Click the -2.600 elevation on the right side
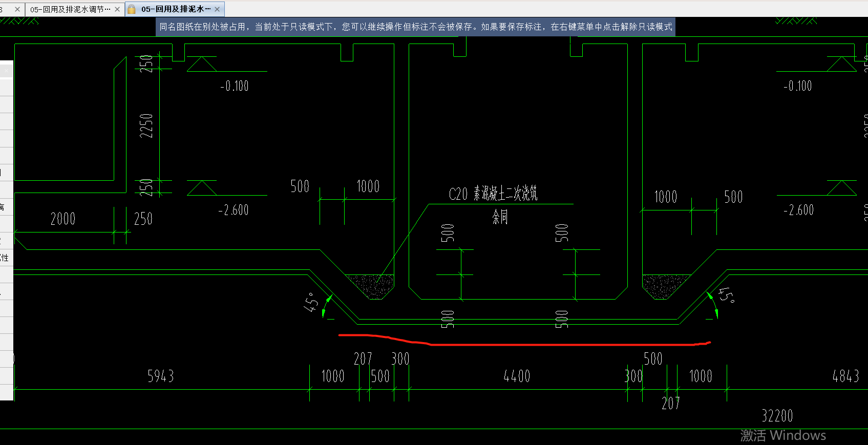Screen dimensions: 868x445 (x=799, y=210)
